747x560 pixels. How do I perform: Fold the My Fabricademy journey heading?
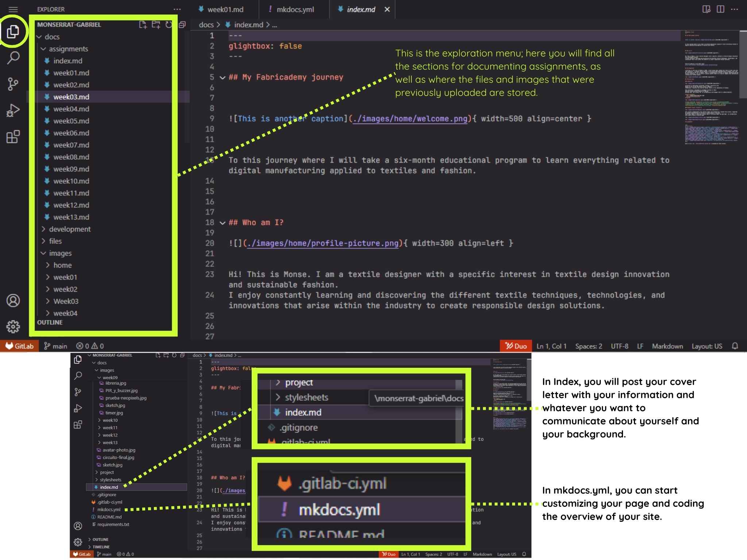(x=222, y=77)
